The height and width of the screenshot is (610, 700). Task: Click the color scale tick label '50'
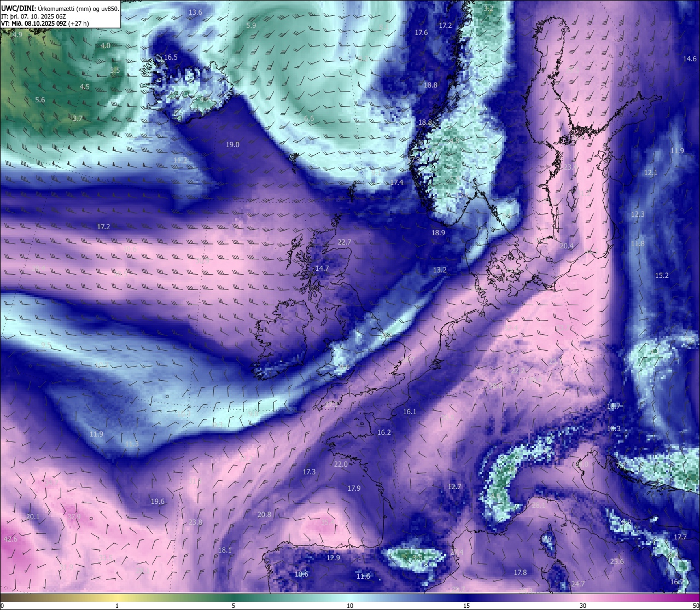[x=695, y=606]
